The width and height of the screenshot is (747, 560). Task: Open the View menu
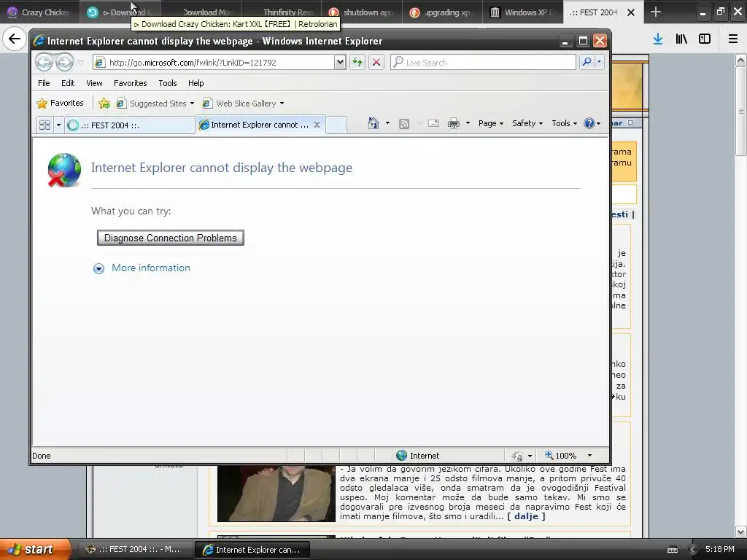(x=94, y=83)
